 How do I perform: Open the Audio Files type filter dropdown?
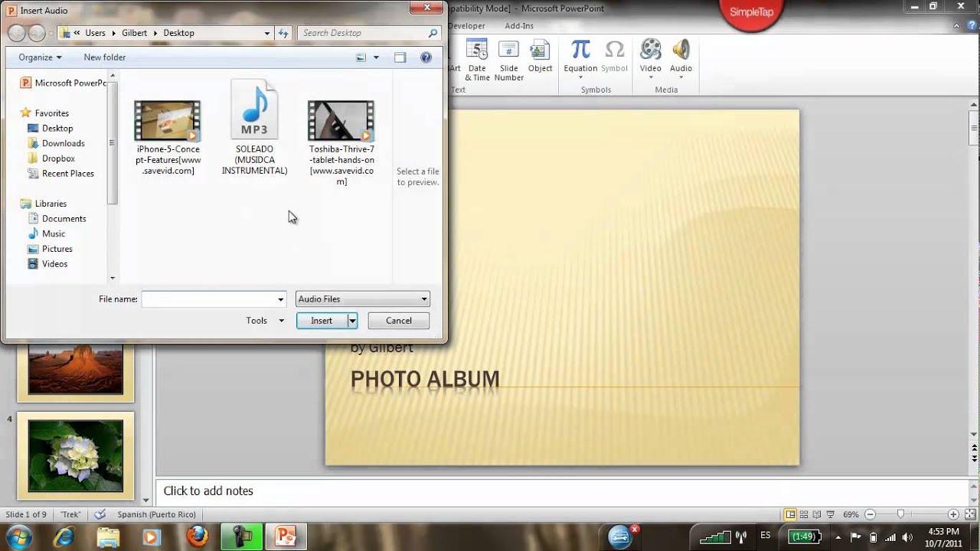click(362, 299)
